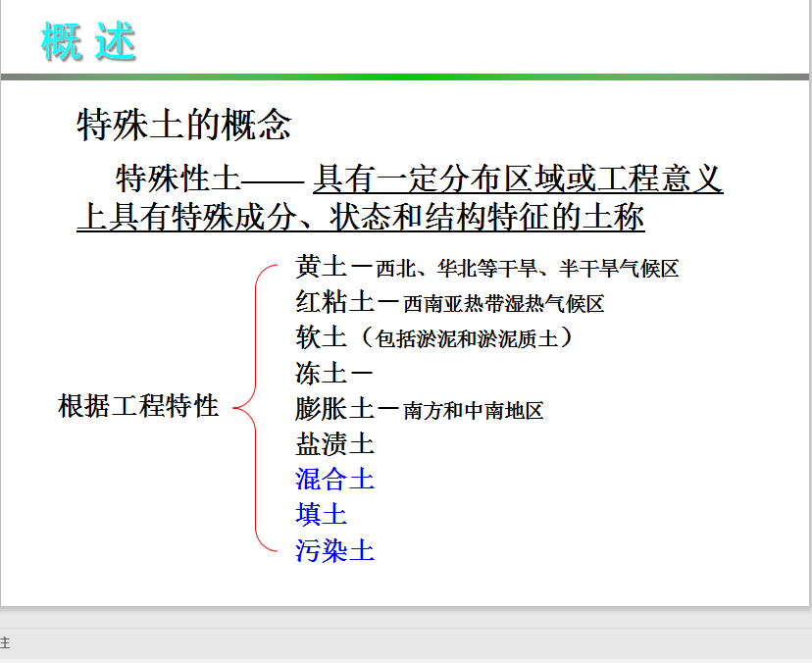Click the note 西北、华北等干旱、半干旱气候区
Image resolution: width=812 pixels, height=663 pixels.
[x=528, y=269]
